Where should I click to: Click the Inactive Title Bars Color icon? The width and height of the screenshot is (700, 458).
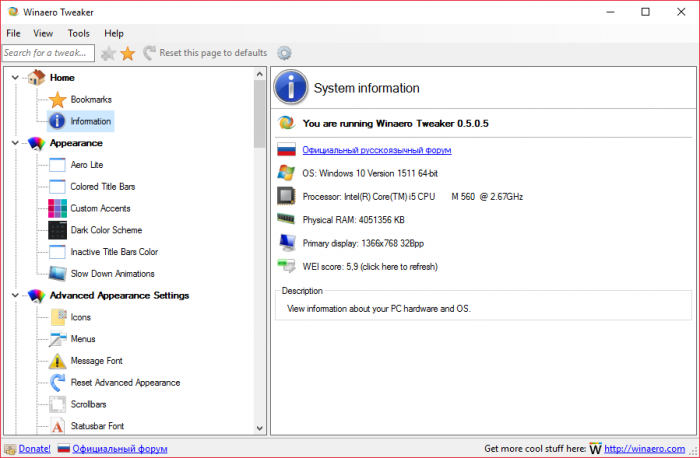click(57, 252)
